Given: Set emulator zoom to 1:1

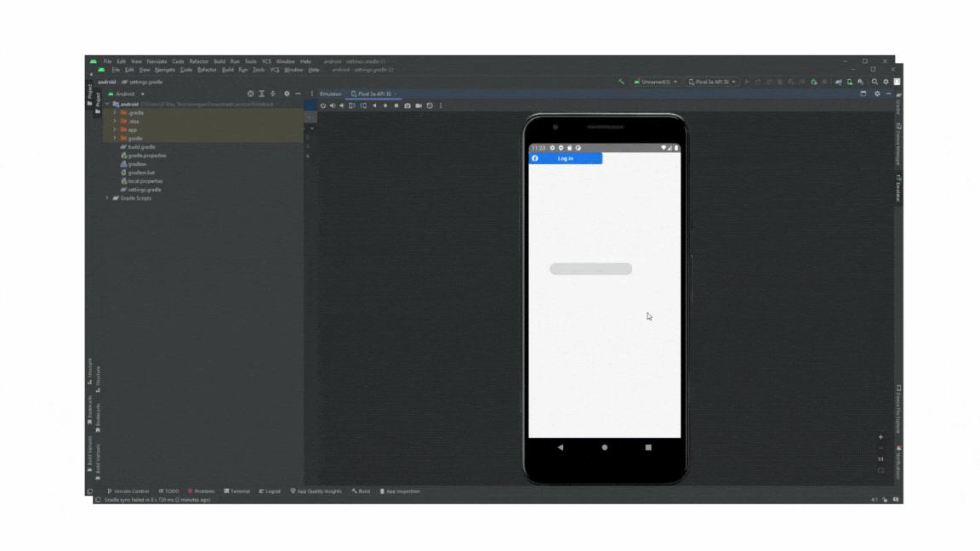Looking at the screenshot, I should tap(880, 459).
